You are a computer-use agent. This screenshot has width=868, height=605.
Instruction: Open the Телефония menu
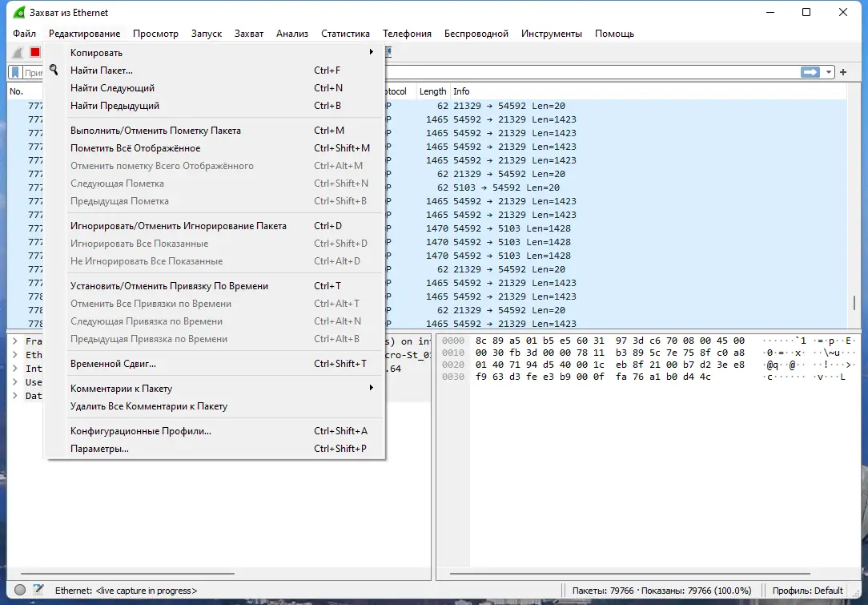[x=407, y=34]
